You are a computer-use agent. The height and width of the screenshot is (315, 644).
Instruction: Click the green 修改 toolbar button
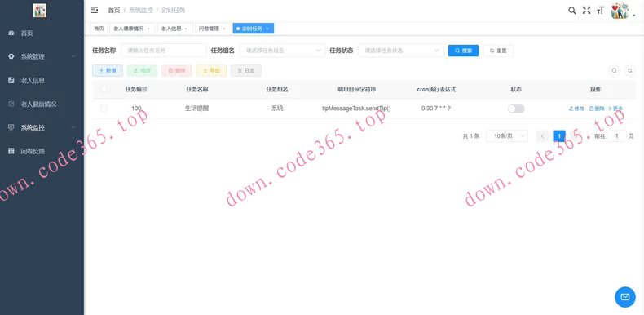[x=142, y=71]
